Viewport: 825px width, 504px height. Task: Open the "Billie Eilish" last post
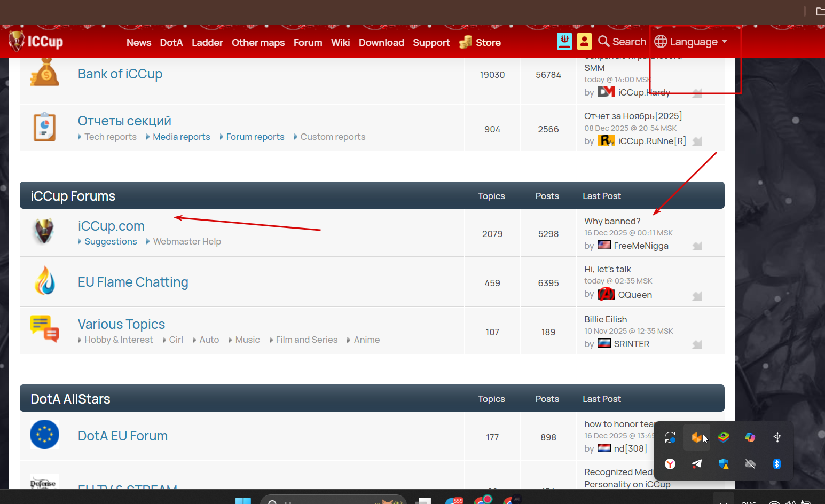606,319
